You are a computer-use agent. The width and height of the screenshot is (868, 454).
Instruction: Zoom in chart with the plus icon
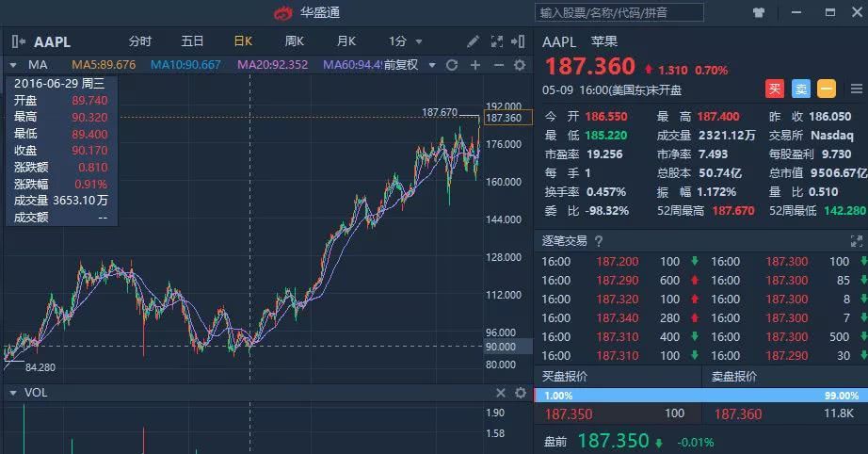coord(475,65)
